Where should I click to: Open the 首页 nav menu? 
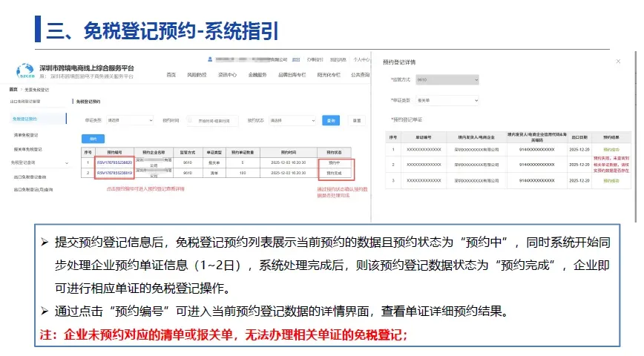click(171, 75)
